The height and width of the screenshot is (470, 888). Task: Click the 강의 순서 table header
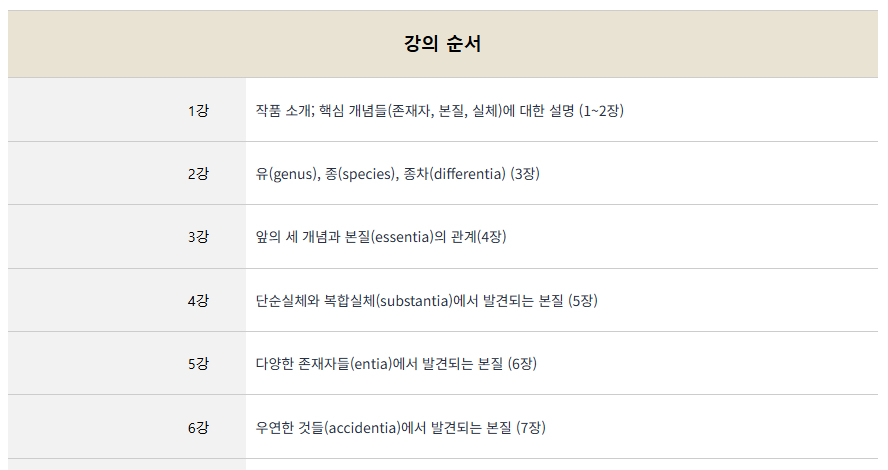443,44
